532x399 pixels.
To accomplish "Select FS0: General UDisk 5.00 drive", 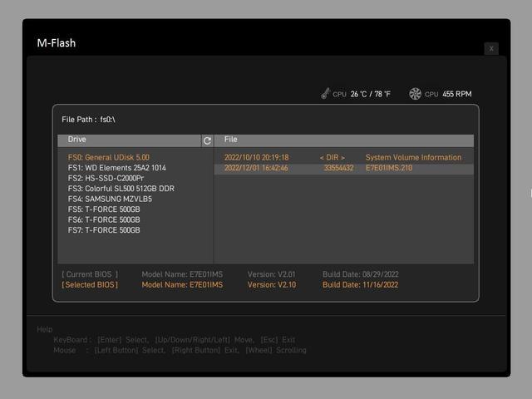I will (109, 157).
